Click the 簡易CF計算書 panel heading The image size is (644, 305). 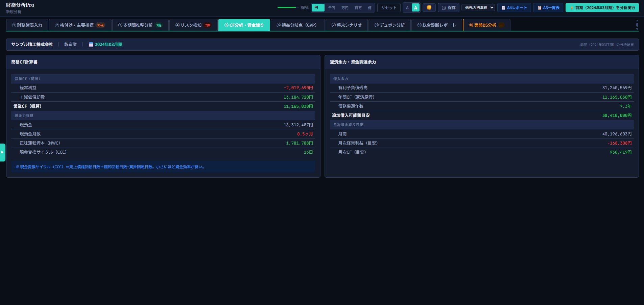[24, 62]
